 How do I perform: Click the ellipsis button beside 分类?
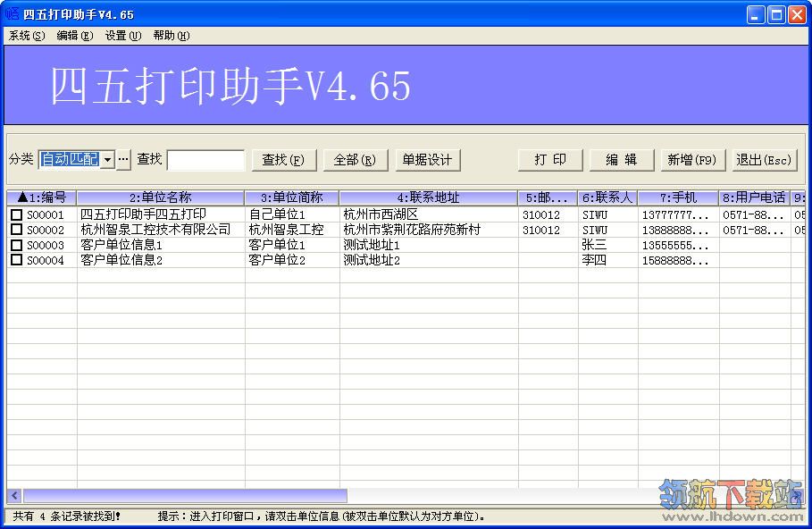pyautogui.click(x=123, y=160)
